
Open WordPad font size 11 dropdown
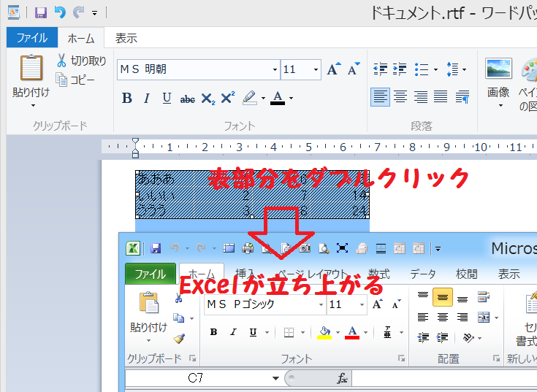pyautogui.click(x=316, y=70)
